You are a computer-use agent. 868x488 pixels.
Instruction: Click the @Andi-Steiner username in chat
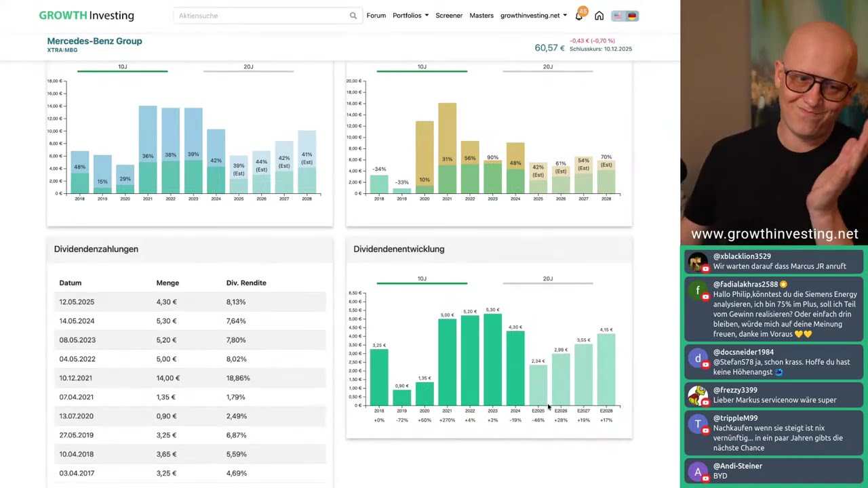(x=738, y=466)
